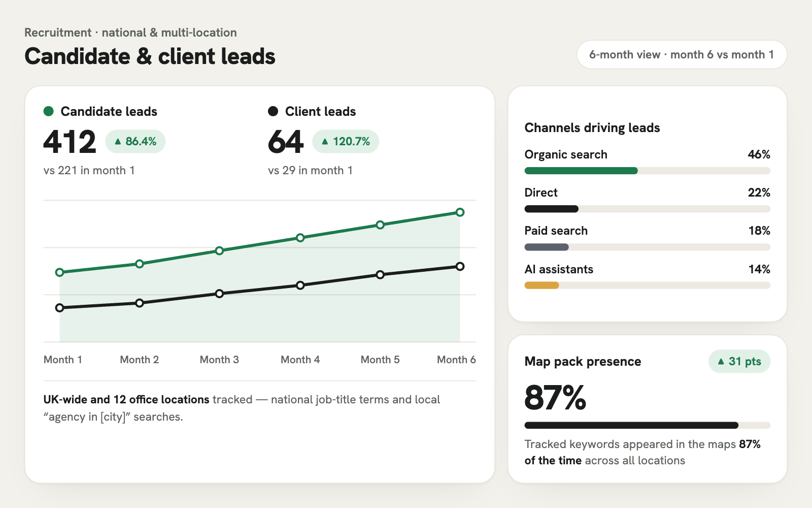
Task: Select the AI assistants progress bar
Action: point(648,285)
